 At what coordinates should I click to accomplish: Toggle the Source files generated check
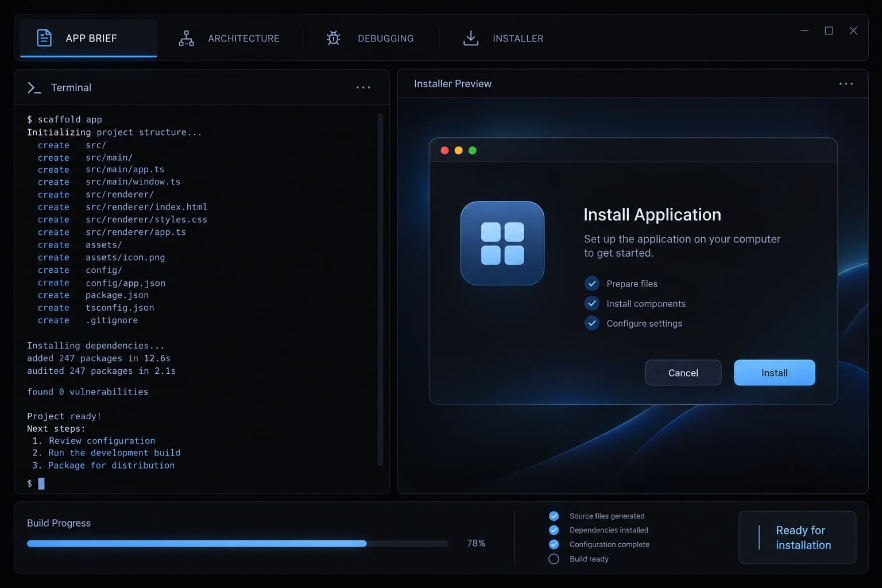(554, 516)
